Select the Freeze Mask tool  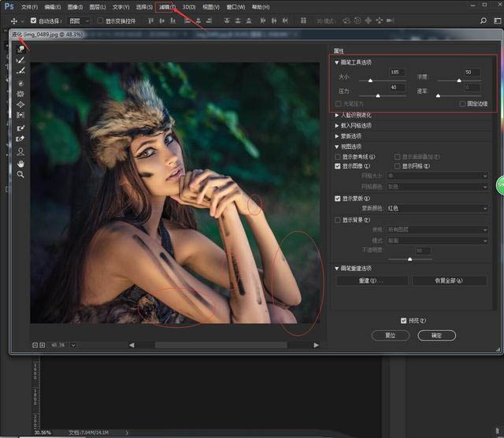[x=20, y=128]
